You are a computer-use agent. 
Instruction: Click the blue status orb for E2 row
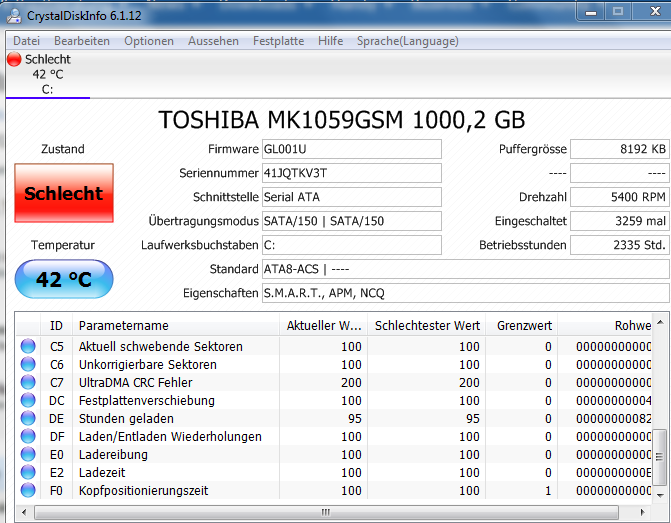point(28,472)
